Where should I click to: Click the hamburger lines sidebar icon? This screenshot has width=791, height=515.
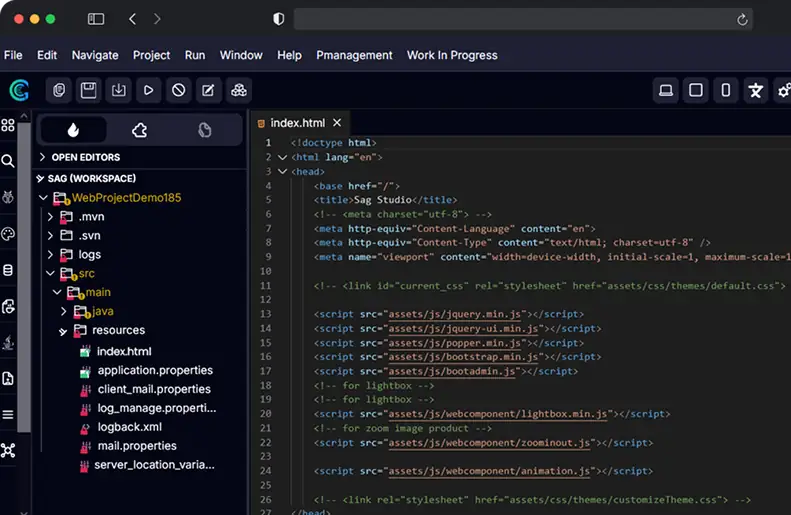pyautogui.click(x=8, y=415)
